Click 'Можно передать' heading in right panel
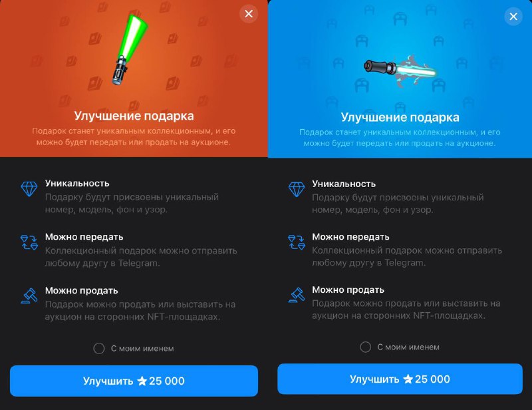This screenshot has width=532, height=410. pyautogui.click(x=351, y=237)
